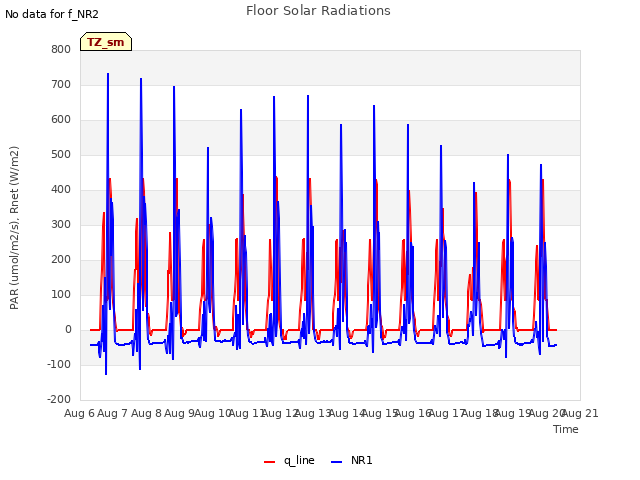Click the 600 y-axis tick label
The height and width of the screenshot is (480, 640).
coord(61,120)
